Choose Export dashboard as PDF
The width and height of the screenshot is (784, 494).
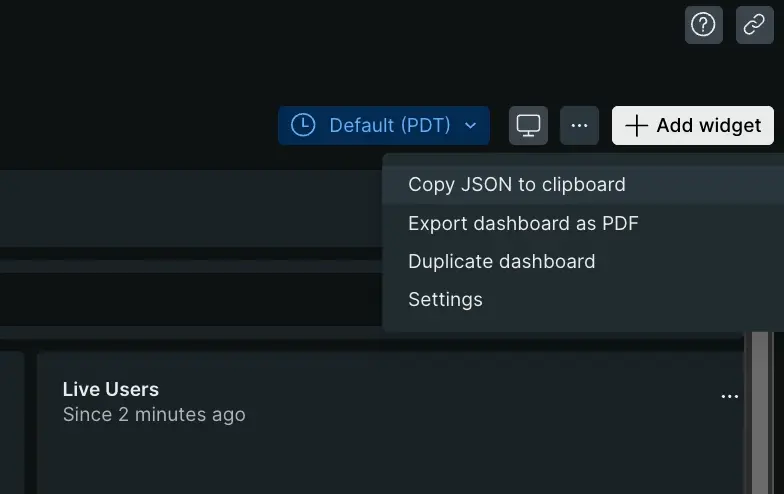tap(523, 223)
